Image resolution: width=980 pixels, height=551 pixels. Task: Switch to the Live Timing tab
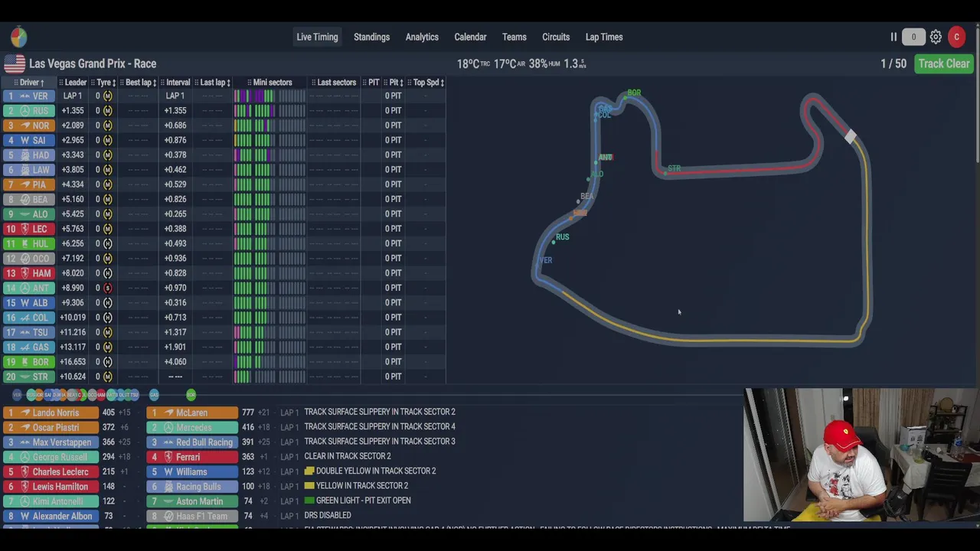tap(317, 37)
